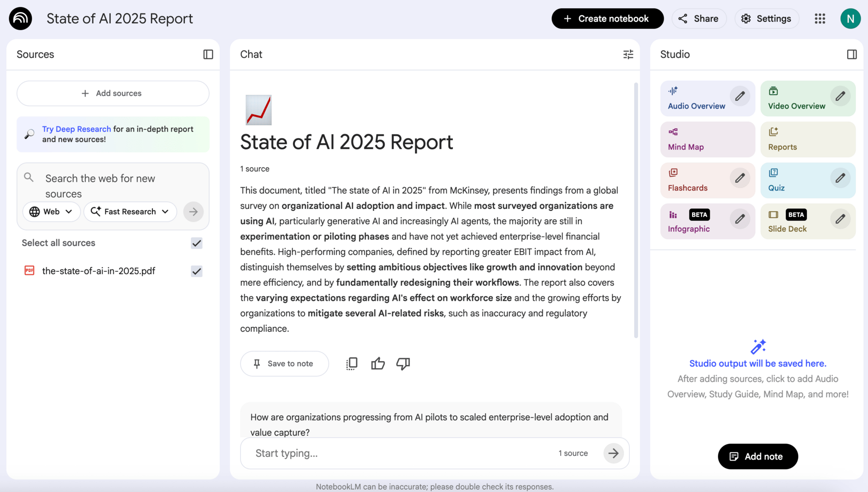
Task: Expand the Web source dropdown
Action: tap(51, 212)
